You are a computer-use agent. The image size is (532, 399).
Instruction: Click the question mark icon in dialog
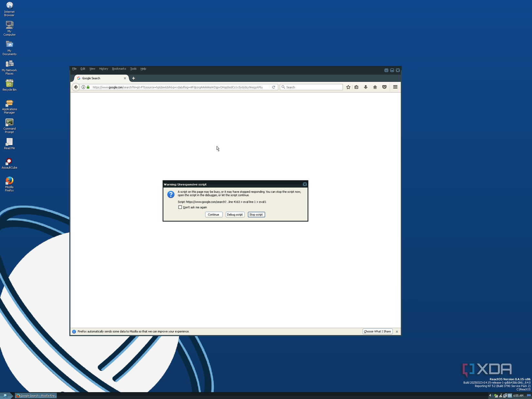coord(171,194)
